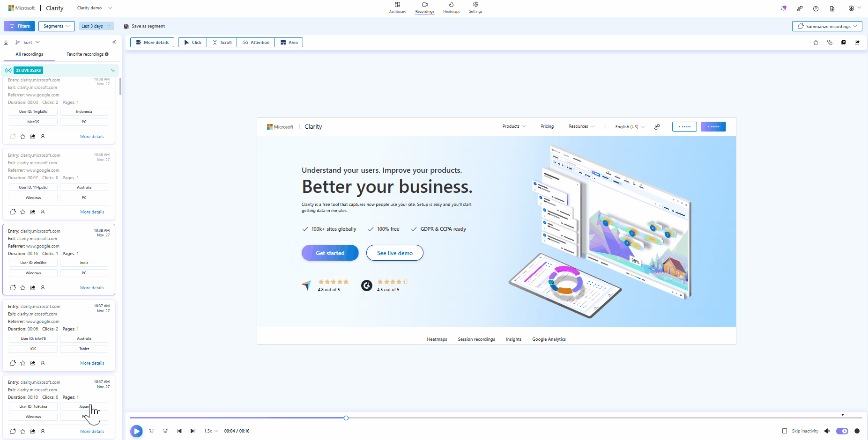868x440 pixels.
Task: Filter by Indonesia country tag
Action: 84,111
